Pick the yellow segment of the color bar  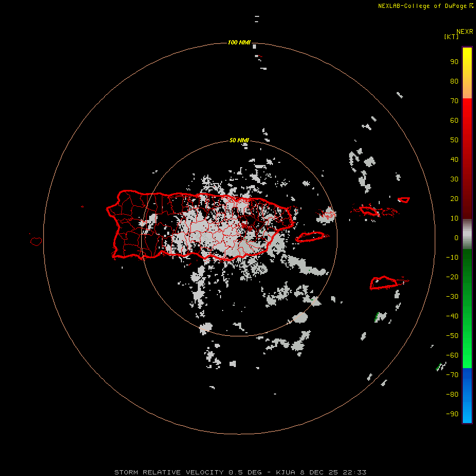[467, 58]
